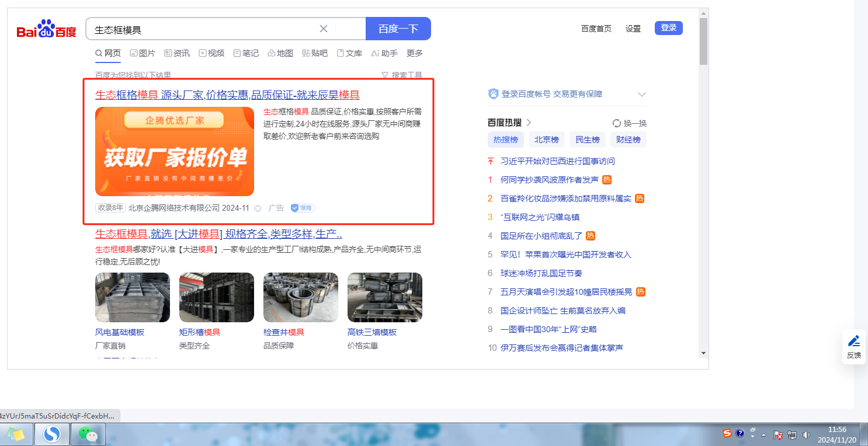Open hot search "互联网之光"闪耀乌镇
This screenshot has height=446, width=868.
click(540, 217)
